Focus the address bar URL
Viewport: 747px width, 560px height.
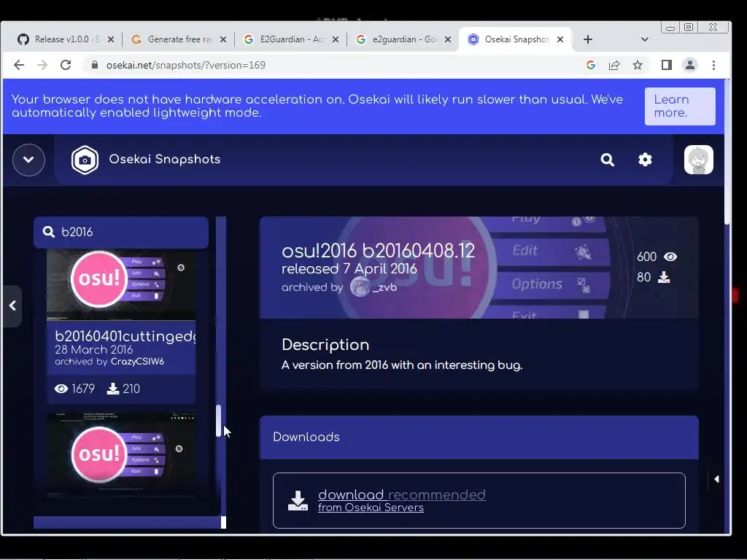click(186, 65)
